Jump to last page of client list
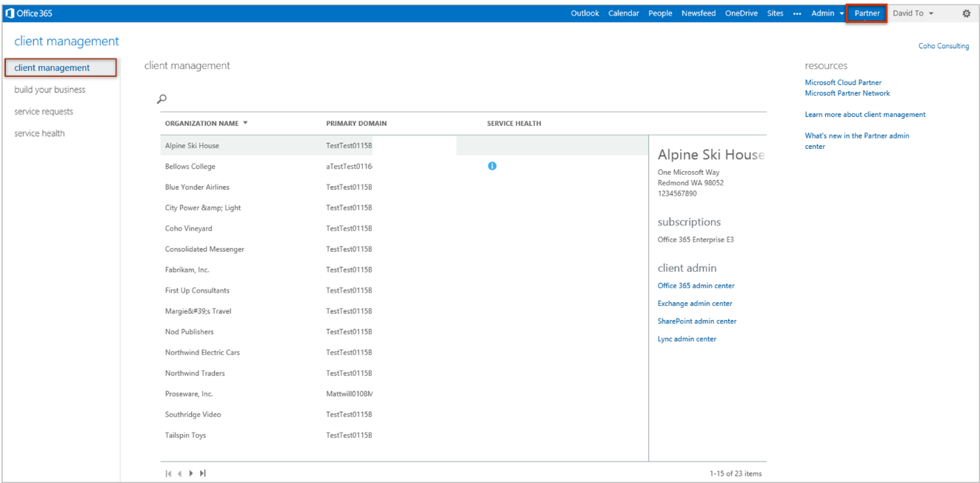Screen dimensions: 980x483 203,473
